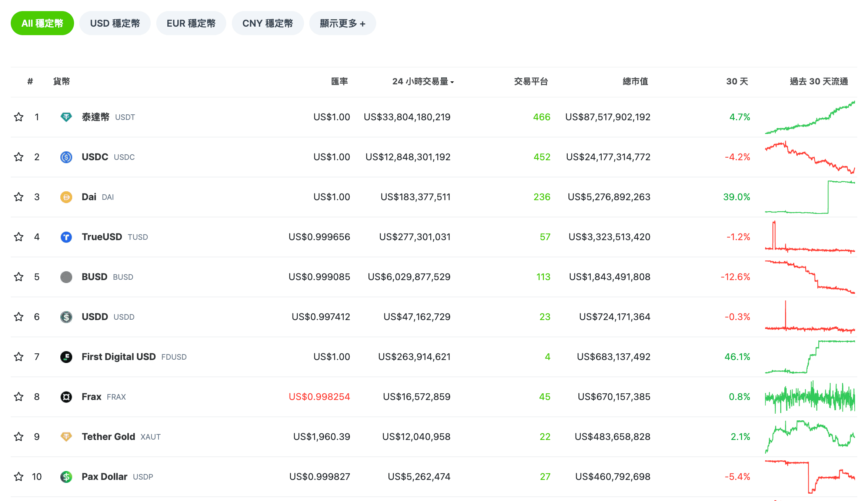868x501 pixels.
Task: Click the First Digital USD coin icon
Action: pyautogui.click(x=66, y=357)
